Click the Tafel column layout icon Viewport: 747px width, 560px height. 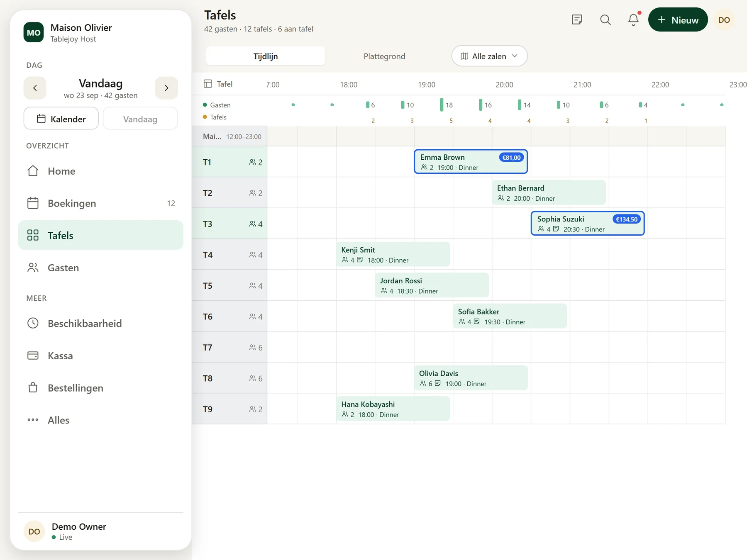[x=208, y=84]
